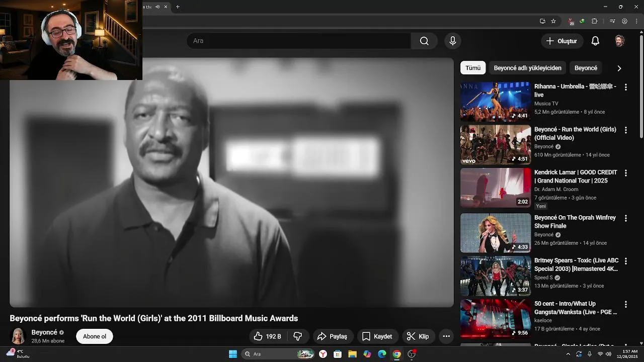
Task: Click the Oluştur create button
Action: [x=562, y=41]
